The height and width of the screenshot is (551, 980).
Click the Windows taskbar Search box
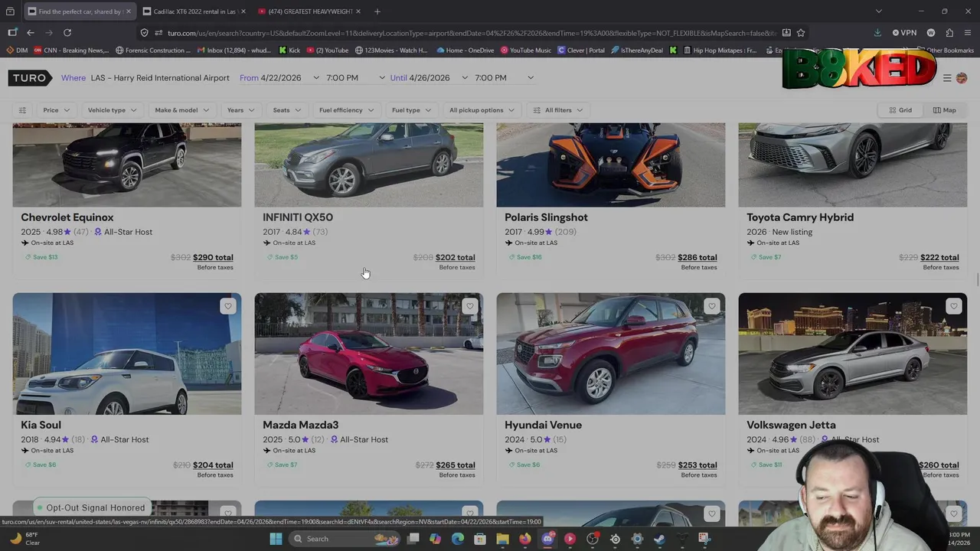tap(345, 539)
